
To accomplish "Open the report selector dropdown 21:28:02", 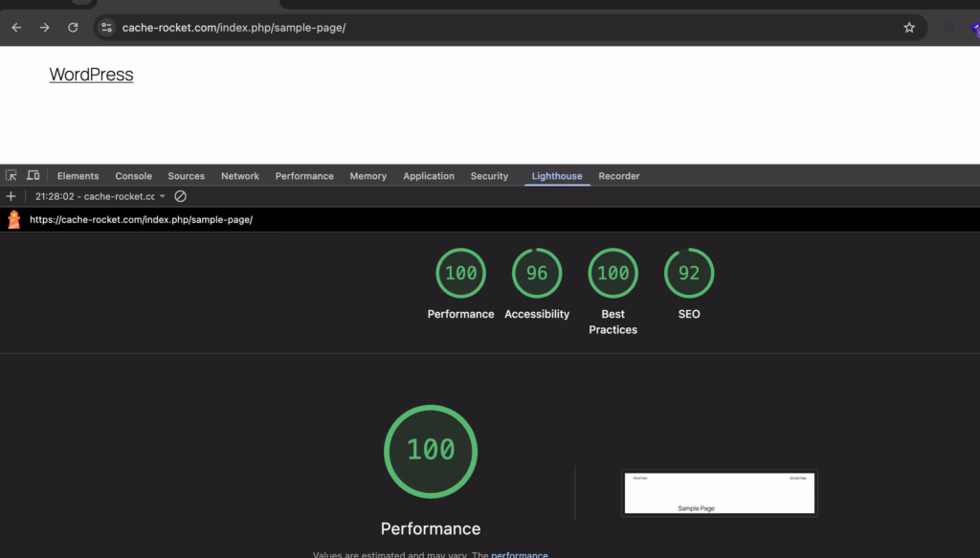I will (x=100, y=196).
